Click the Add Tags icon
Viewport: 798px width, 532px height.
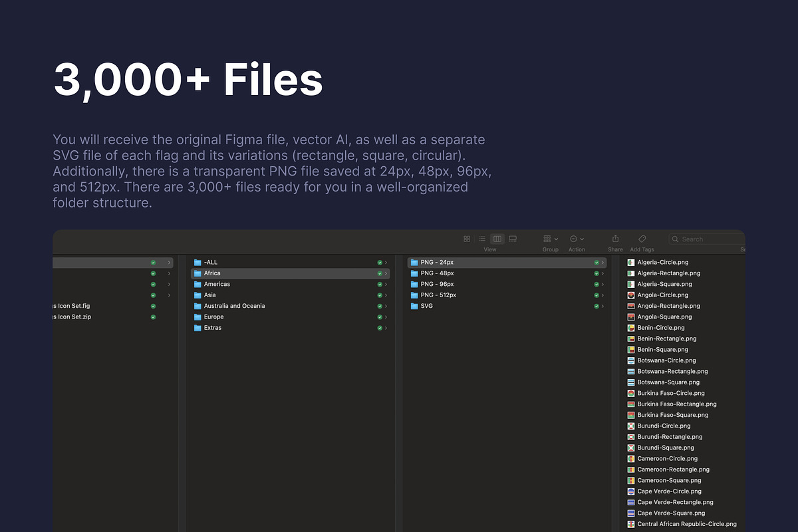point(642,239)
